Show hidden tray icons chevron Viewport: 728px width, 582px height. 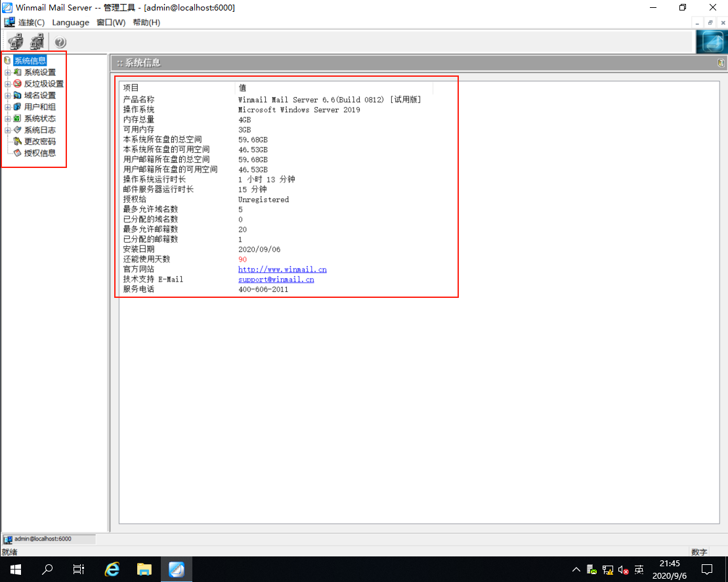click(x=576, y=570)
